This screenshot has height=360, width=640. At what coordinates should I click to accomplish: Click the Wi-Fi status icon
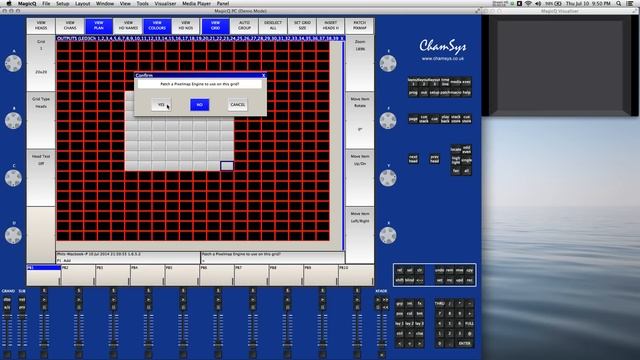528,3
